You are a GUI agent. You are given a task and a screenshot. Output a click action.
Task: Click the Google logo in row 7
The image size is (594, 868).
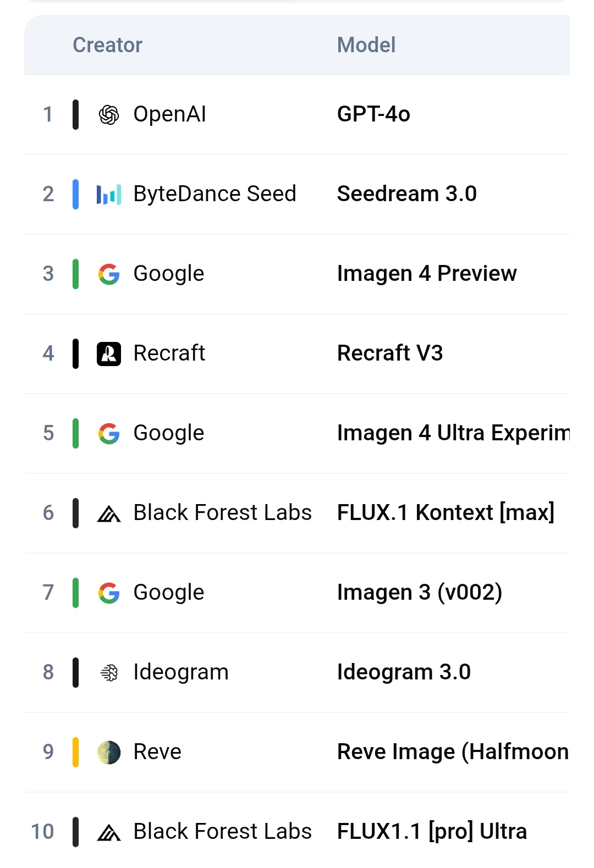tap(109, 593)
